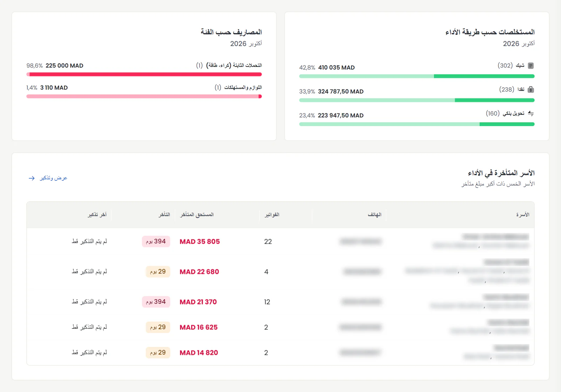Click the 29 يوم badge in MAD 22 680 row
The width and height of the screenshot is (561, 392).
pyautogui.click(x=158, y=271)
